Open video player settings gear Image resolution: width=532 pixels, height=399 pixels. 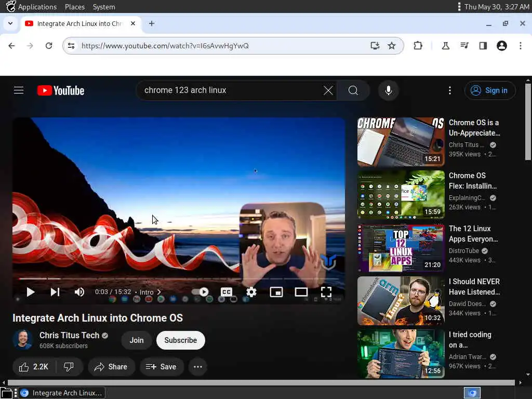(251, 292)
